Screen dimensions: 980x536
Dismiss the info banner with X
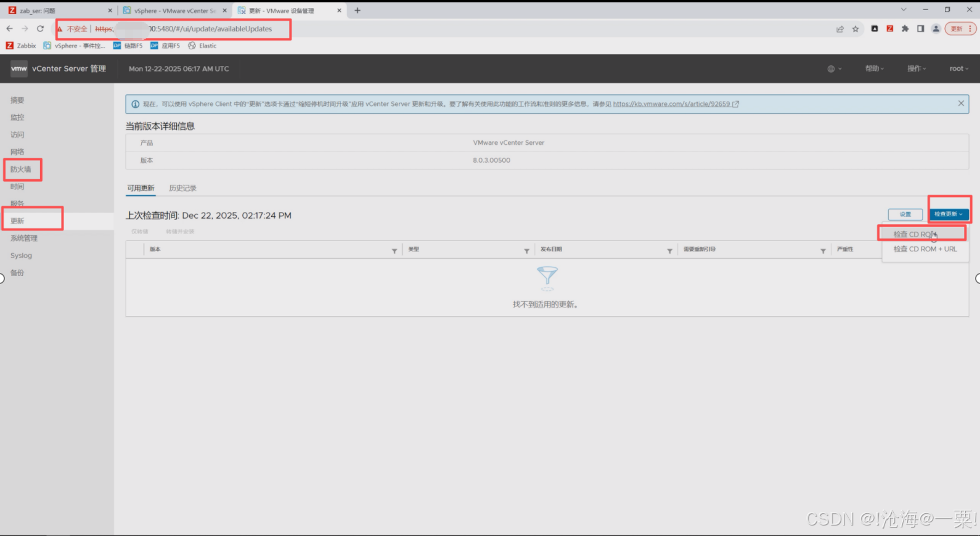pyautogui.click(x=961, y=104)
